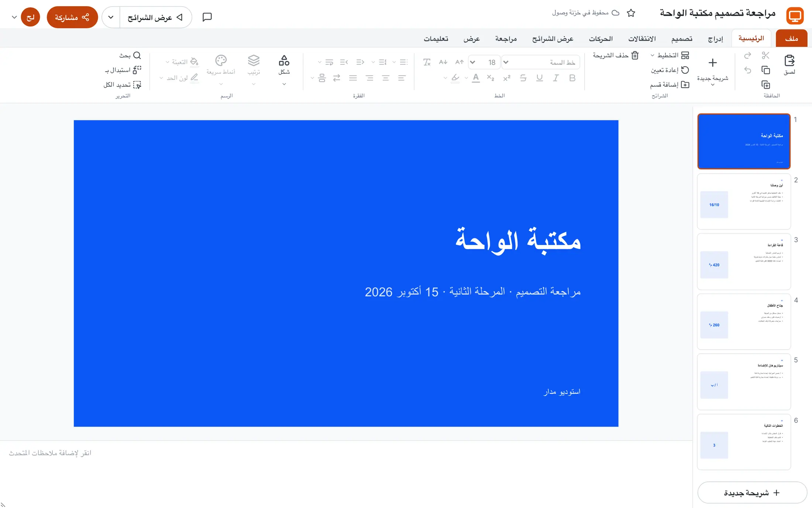Toggle Superscript formatting

[507, 78]
